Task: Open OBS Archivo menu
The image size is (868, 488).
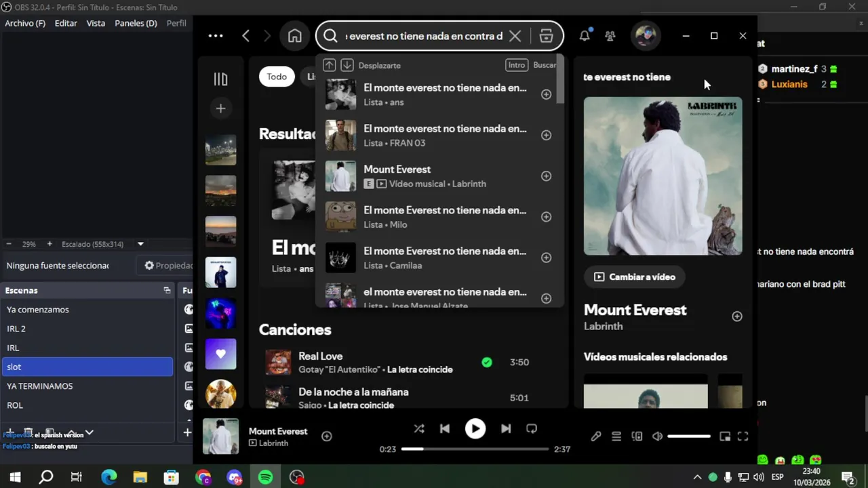Action: point(25,23)
